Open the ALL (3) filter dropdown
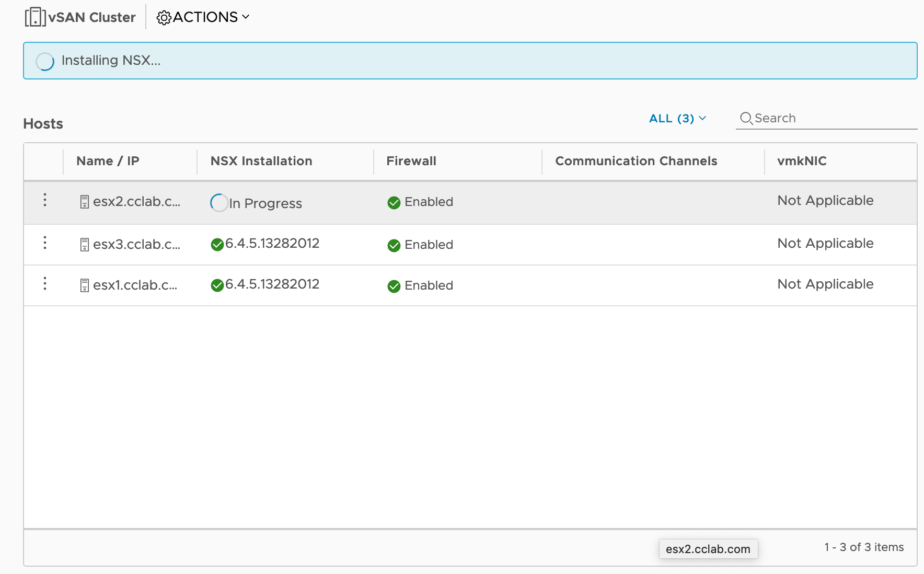This screenshot has width=924, height=574. [677, 119]
